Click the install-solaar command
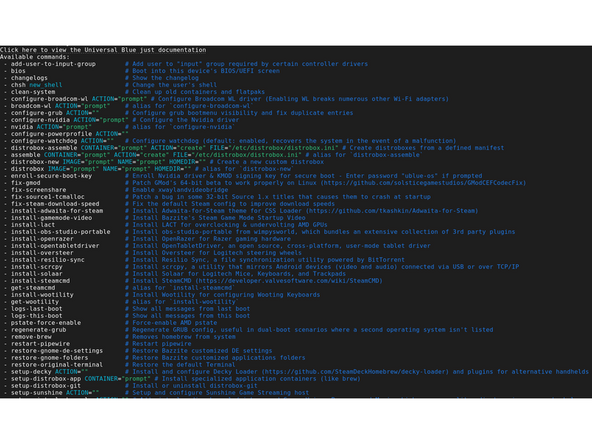This screenshot has height=444, width=592. [37, 273]
